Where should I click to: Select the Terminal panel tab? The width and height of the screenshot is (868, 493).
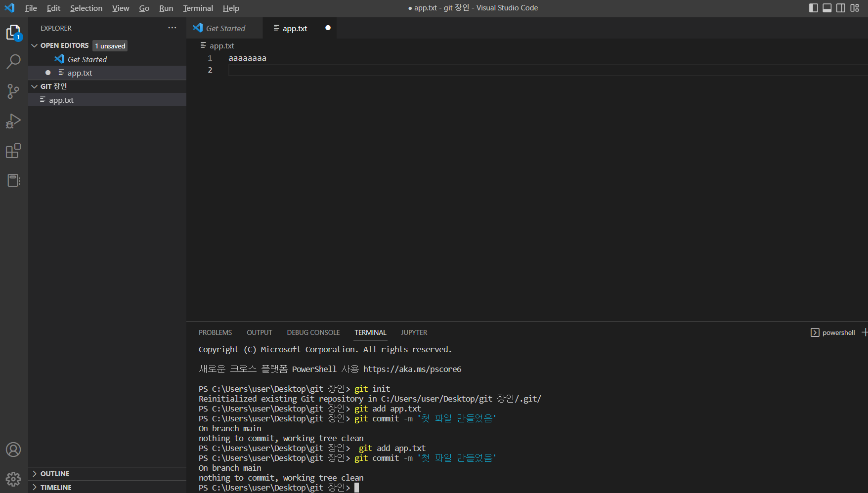tap(370, 332)
